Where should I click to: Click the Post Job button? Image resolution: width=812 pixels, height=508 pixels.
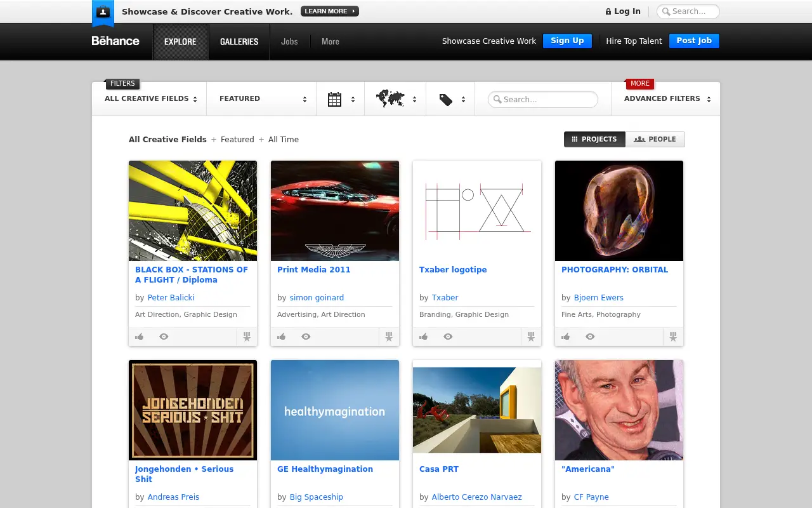(694, 41)
